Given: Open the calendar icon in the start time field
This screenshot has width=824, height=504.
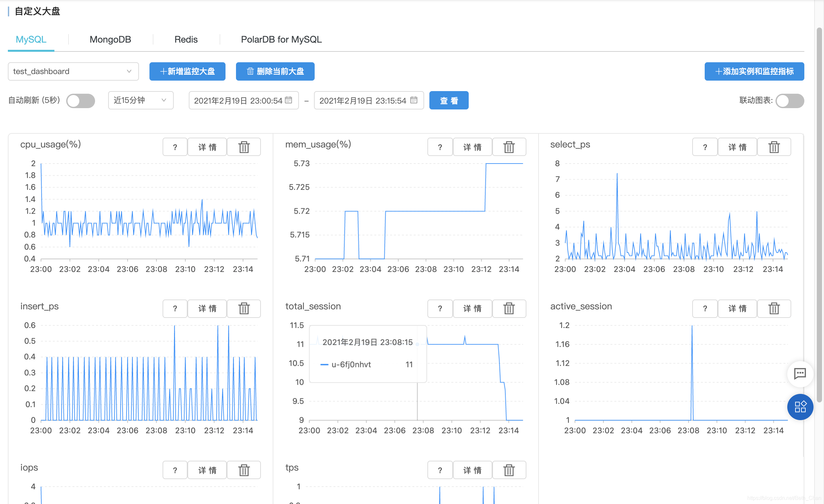Looking at the screenshot, I should [x=288, y=100].
